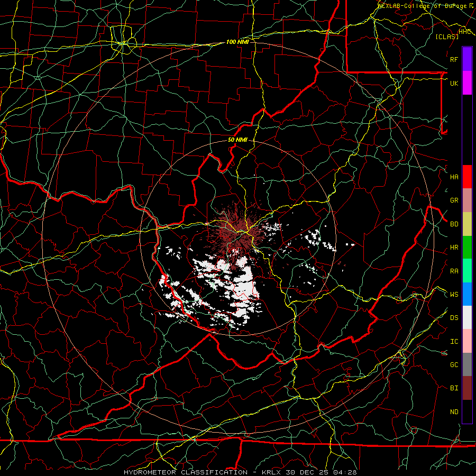Image resolution: width=476 pixels, height=476 pixels.
Task: Click the "HR" legend label
Action: click(x=454, y=248)
